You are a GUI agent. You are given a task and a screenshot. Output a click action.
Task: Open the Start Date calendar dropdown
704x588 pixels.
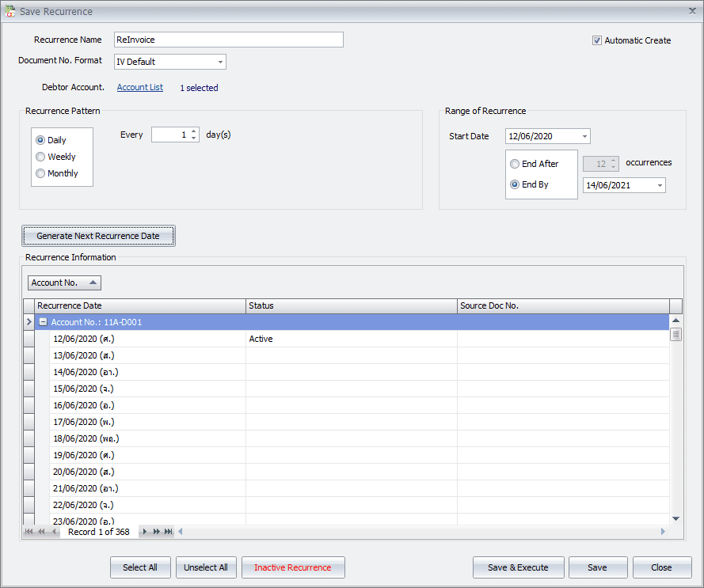pyautogui.click(x=584, y=136)
